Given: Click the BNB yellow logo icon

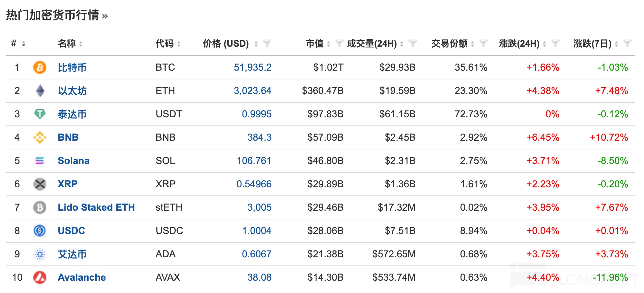Looking at the screenshot, I should (40, 137).
